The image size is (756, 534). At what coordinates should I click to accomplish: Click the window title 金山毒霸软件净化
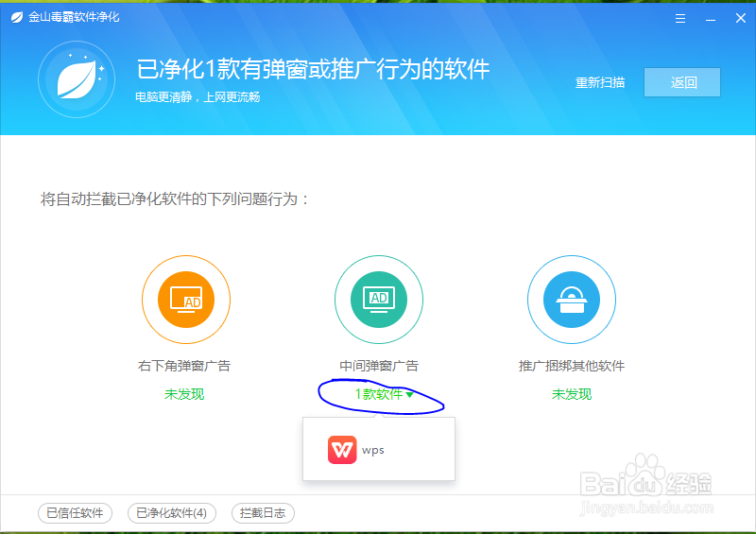pyautogui.click(x=74, y=17)
